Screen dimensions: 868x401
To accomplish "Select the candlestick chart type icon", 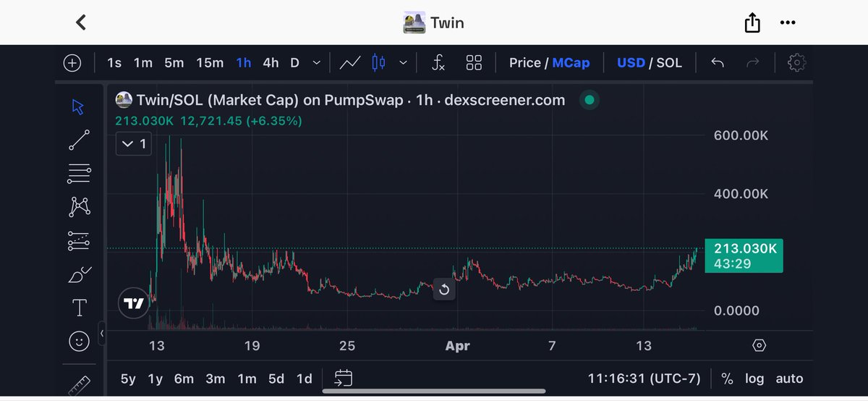I will 378,63.
